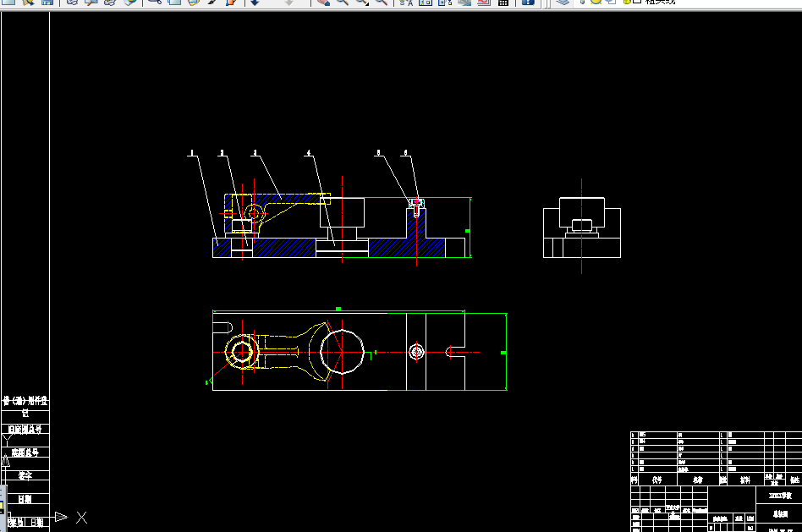Click the green grip on the front-view height dimension
Screen dimensions: 802x532
pos(468,231)
